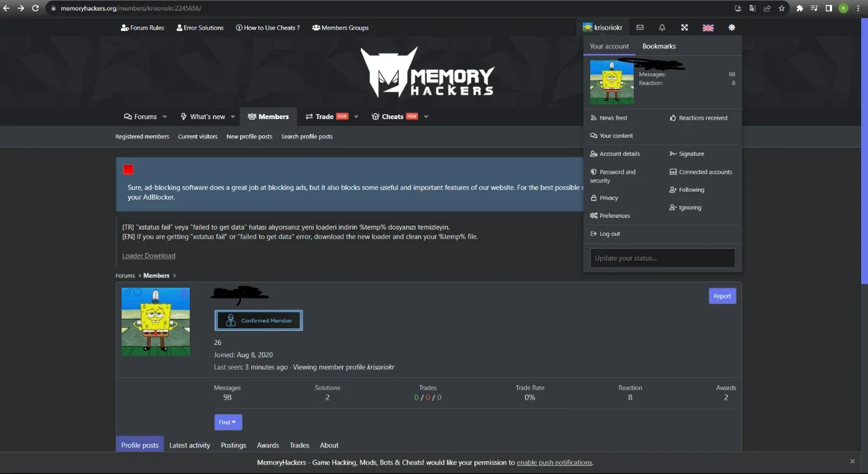Click Forums breadcrumb link
The height and width of the screenshot is (474, 868).
(125, 275)
